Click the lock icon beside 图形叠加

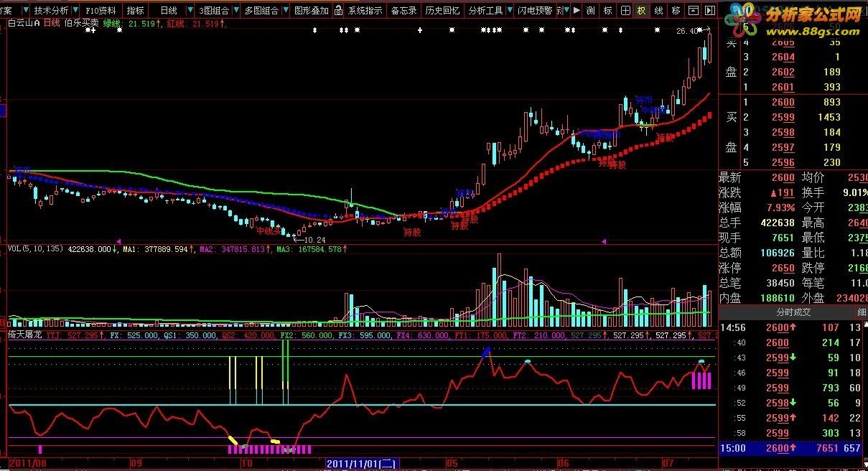pyautogui.click(x=337, y=11)
